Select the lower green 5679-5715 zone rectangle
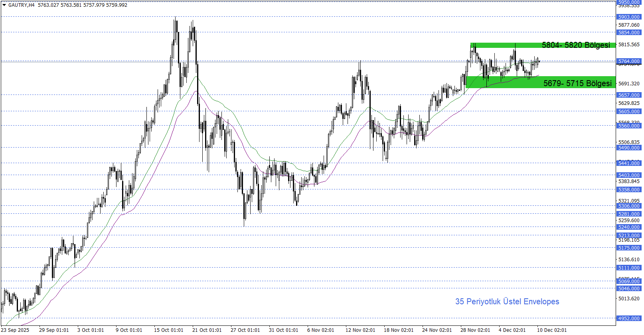Viewport: 644px width, 335px height. [541, 82]
